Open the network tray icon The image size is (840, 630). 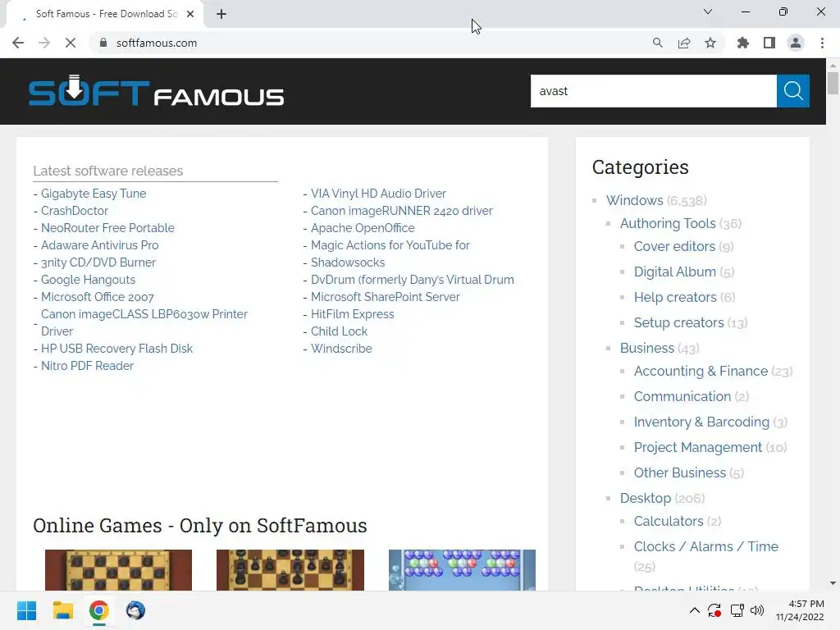pyautogui.click(x=737, y=610)
